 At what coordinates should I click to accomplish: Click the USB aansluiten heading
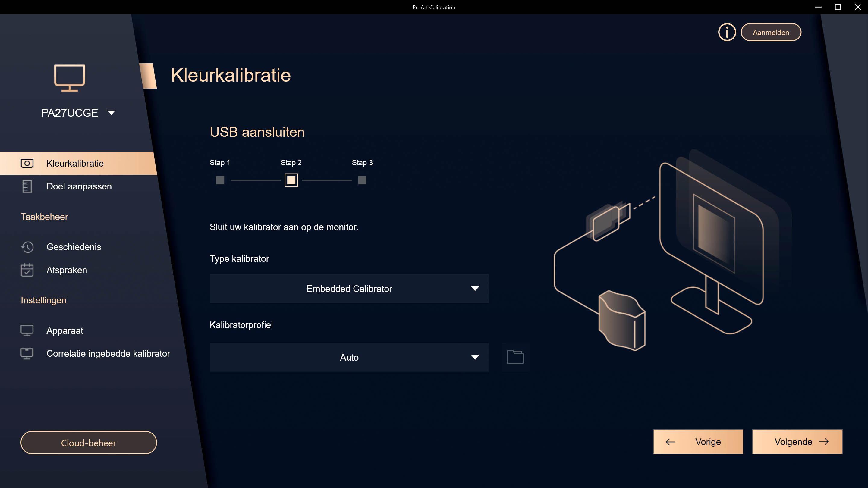point(257,132)
